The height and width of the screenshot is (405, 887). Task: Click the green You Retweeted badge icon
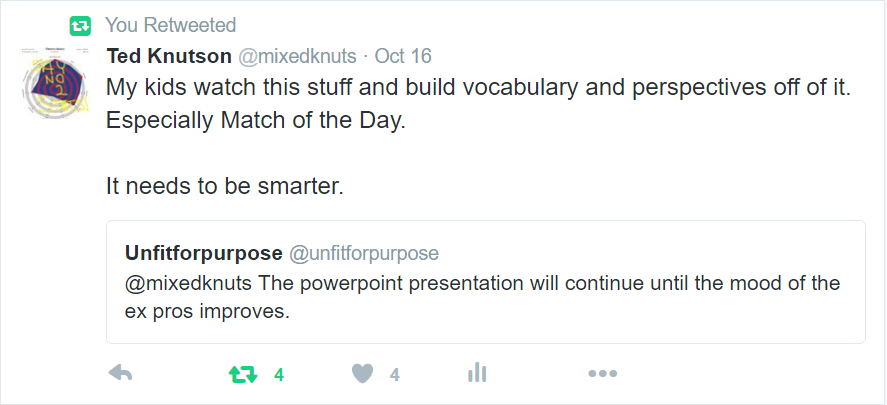(x=80, y=25)
